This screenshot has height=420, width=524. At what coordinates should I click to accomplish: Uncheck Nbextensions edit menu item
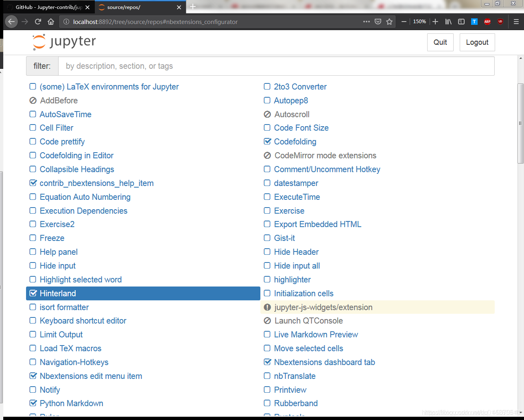pyautogui.click(x=33, y=376)
